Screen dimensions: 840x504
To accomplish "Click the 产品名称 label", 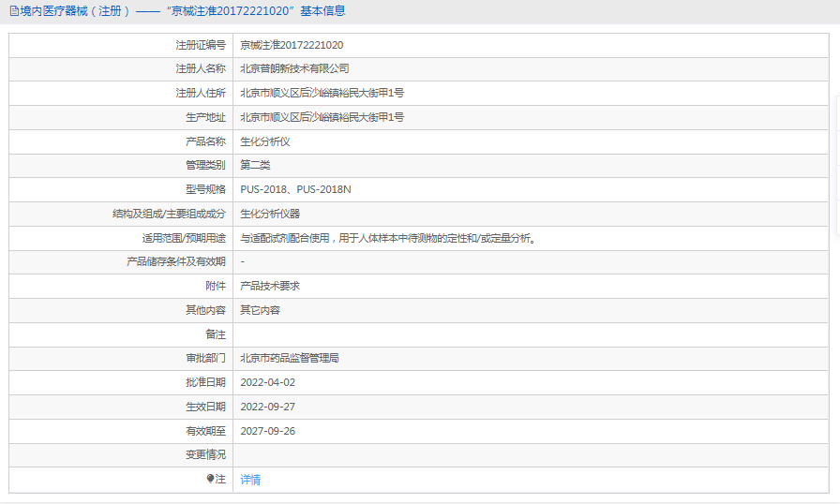I will click(x=205, y=141).
